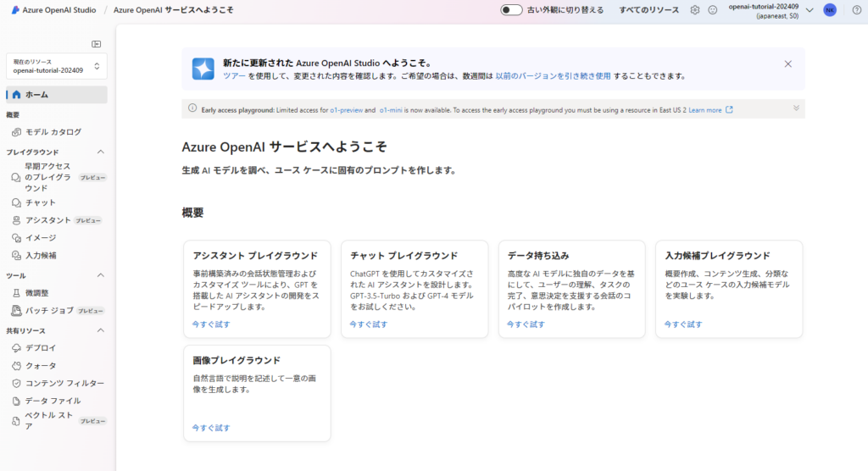The width and height of the screenshot is (868, 471).
Task: Collapse the 共有リソース section chevron
Action: [101, 330]
